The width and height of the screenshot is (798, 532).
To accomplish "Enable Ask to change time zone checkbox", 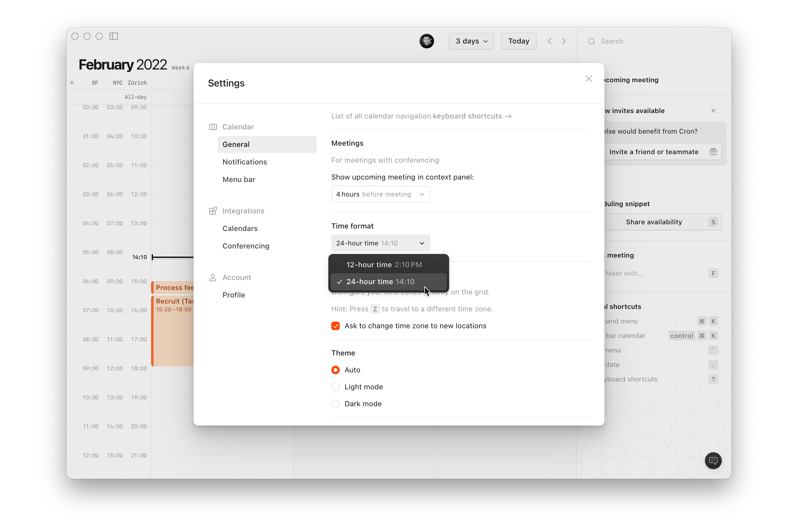I will pos(336,326).
